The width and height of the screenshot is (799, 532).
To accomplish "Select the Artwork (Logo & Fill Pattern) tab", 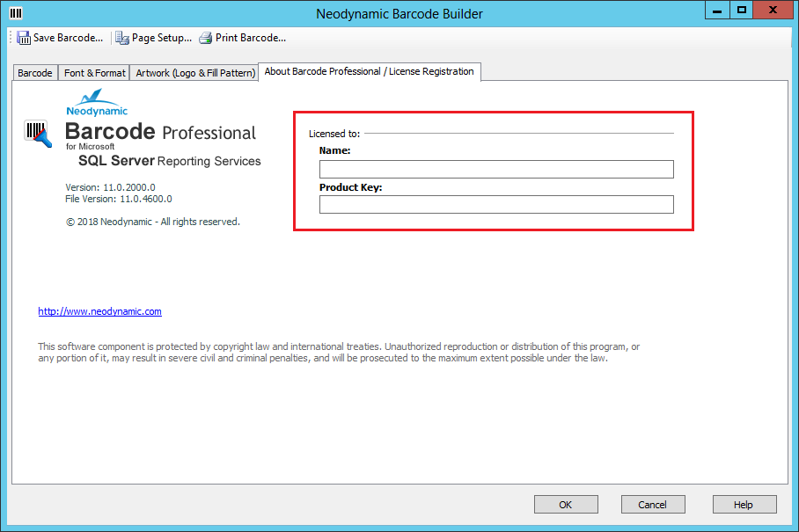I will pos(194,73).
